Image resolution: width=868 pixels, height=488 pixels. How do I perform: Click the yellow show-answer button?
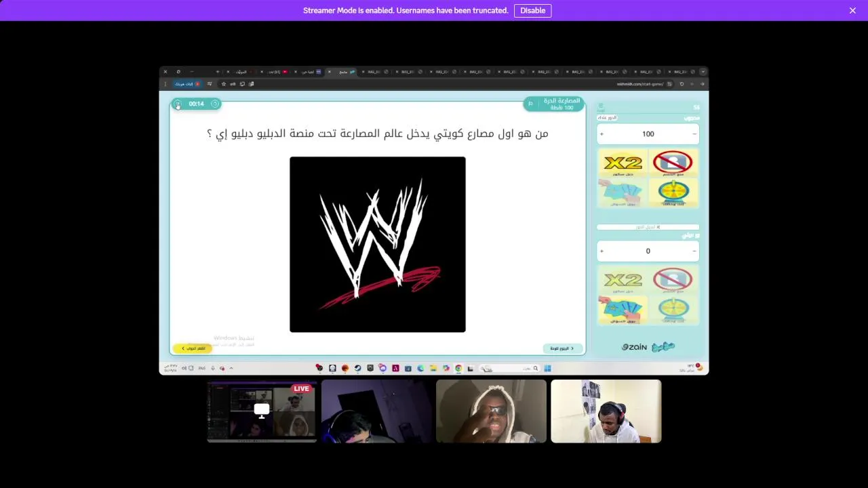coord(193,348)
